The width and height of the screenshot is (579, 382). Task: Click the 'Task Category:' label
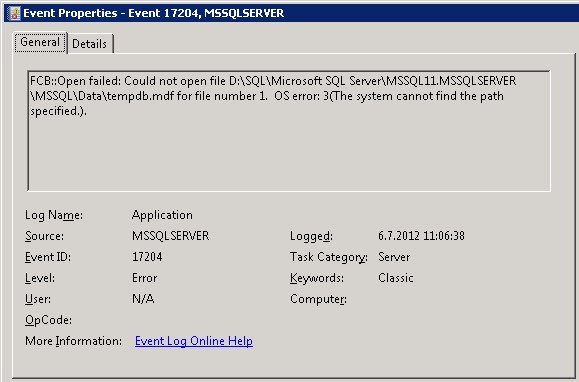click(x=329, y=257)
